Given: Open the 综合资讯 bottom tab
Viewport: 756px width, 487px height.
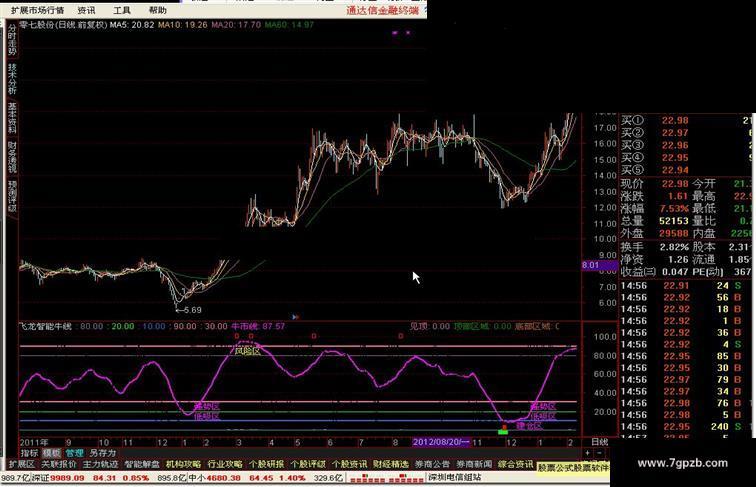Looking at the screenshot, I should pos(515,464).
